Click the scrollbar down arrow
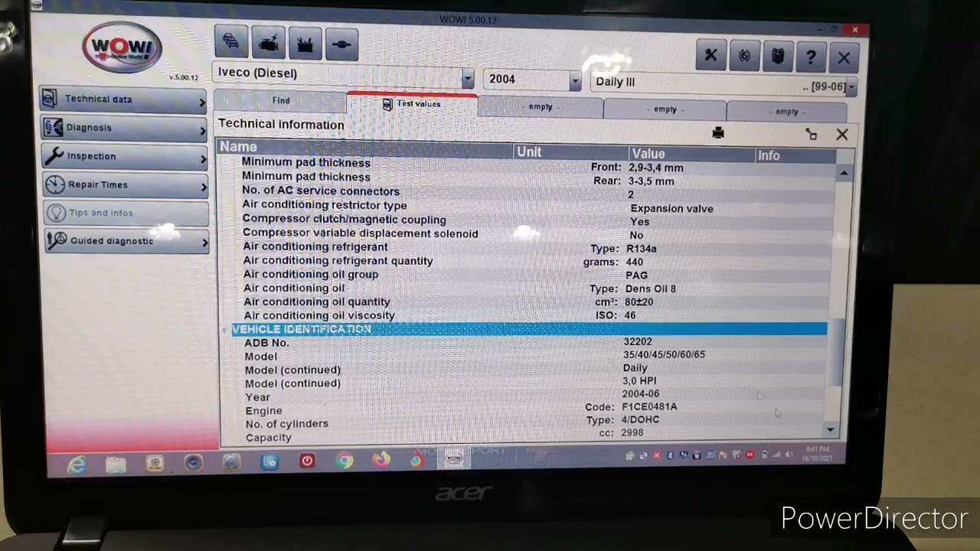The width and height of the screenshot is (980, 551). pyautogui.click(x=831, y=430)
